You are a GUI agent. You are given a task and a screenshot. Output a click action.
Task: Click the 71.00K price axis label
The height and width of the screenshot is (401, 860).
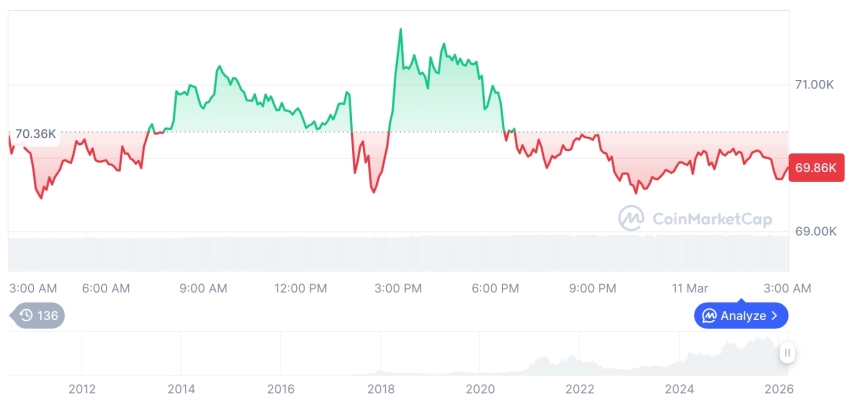[813, 85]
